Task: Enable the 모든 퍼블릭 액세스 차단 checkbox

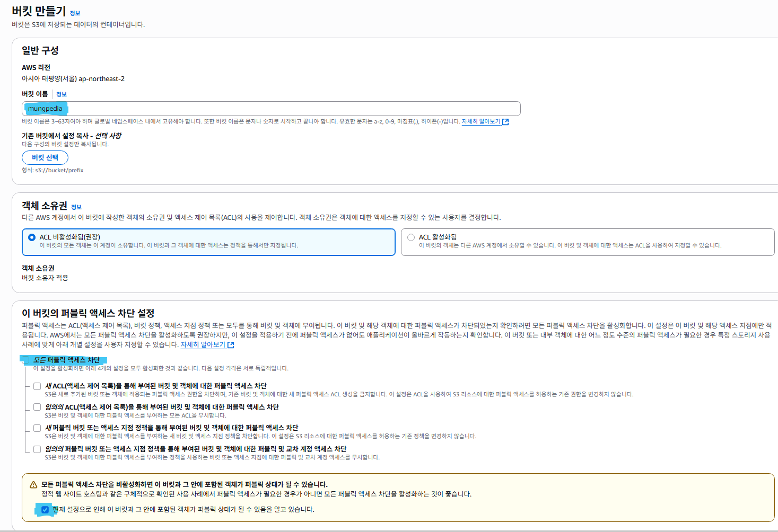Action: pyautogui.click(x=24, y=360)
